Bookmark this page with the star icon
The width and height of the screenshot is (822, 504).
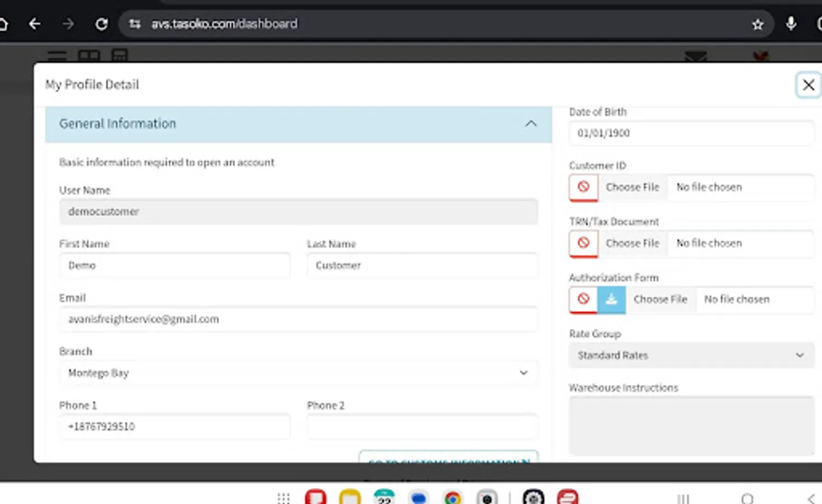[758, 24]
